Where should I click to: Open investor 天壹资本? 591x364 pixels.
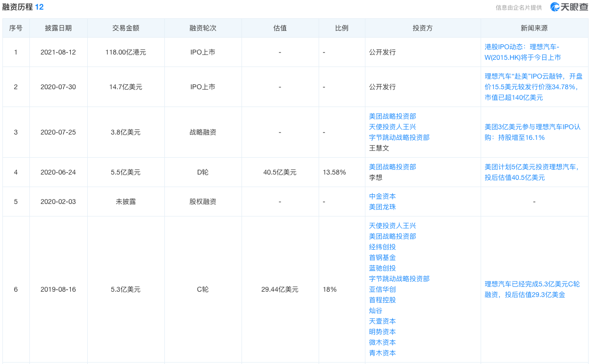(382, 321)
